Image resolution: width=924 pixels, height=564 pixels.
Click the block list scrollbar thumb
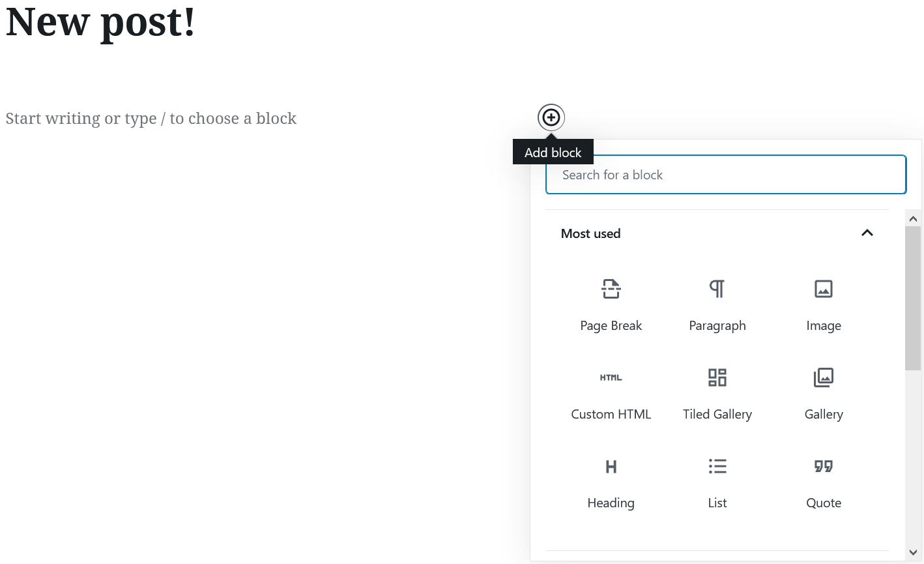click(913, 298)
